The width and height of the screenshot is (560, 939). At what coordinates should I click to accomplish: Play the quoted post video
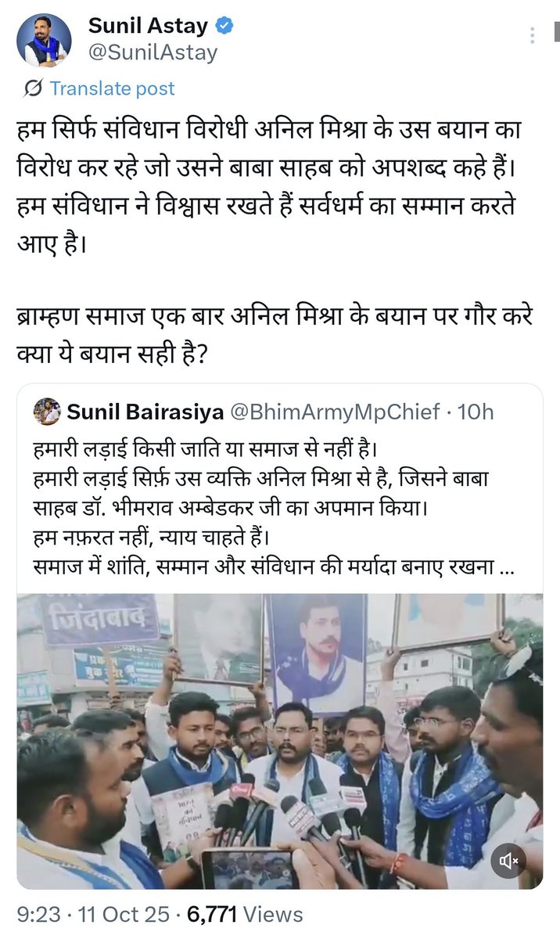click(x=280, y=741)
